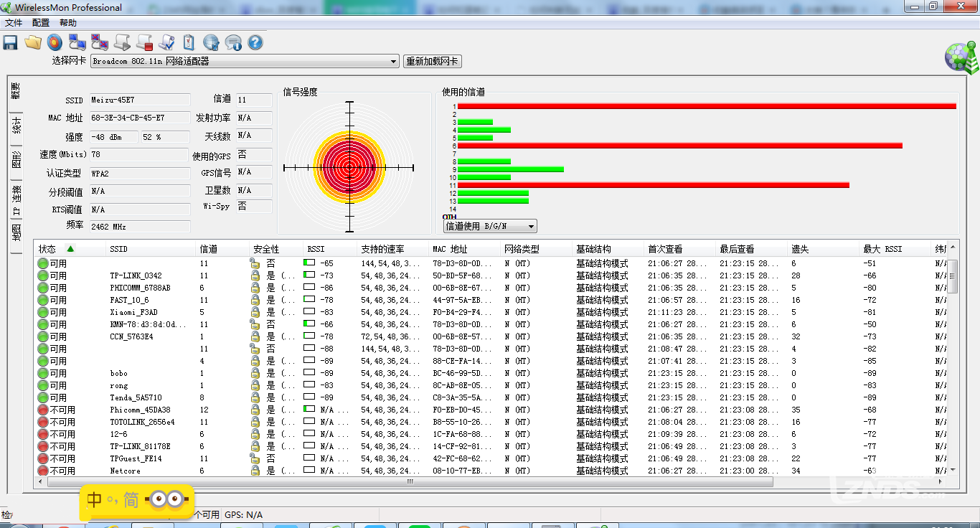The width and height of the screenshot is (980, 528).
Task: Click the 认证类型 field showing WPA2
Action: [x=139, y=174]
